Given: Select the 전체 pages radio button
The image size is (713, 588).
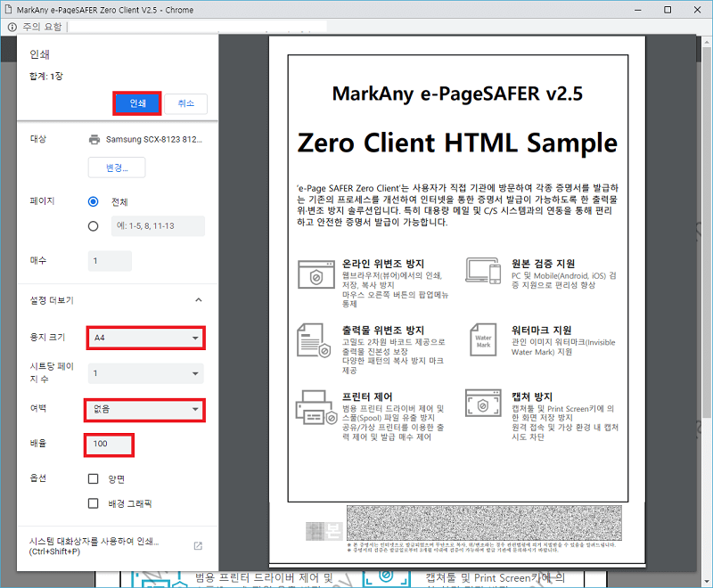Looking at the screenshot, I should point(93,201).
